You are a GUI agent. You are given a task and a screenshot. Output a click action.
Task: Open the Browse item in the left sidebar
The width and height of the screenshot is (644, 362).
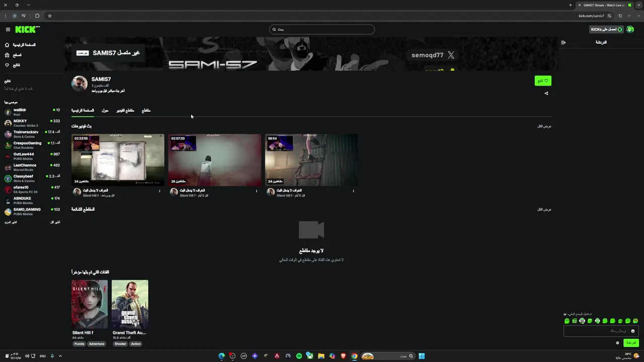[x=14, y=55]
